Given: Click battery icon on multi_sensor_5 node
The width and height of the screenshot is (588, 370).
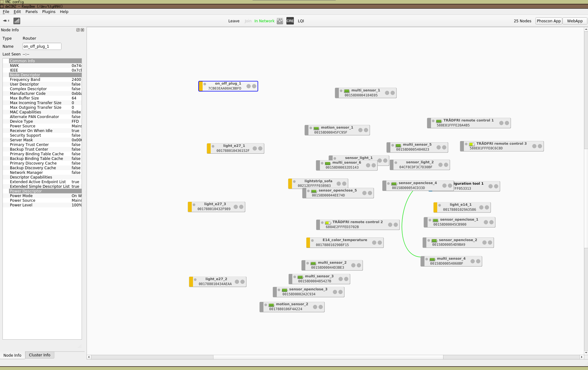Looking at the screenshot, I should click(398, 145).
